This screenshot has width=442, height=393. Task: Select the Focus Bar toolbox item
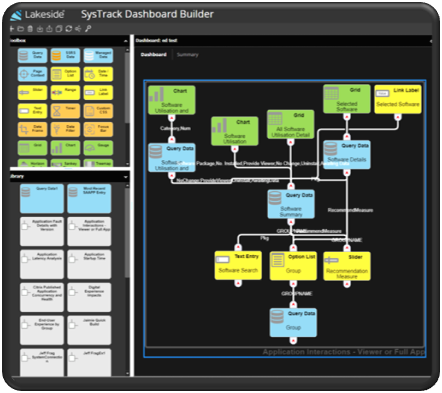[98, 130]
